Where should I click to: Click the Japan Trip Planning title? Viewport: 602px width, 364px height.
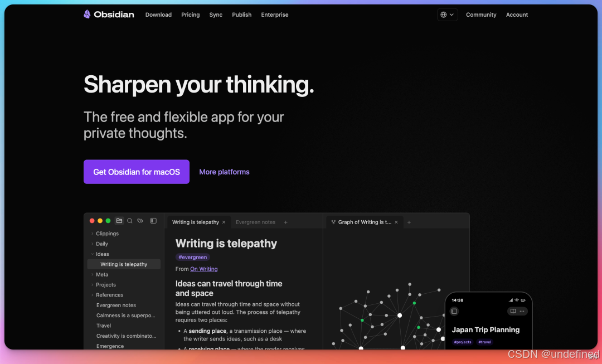[x=486, y=330]
